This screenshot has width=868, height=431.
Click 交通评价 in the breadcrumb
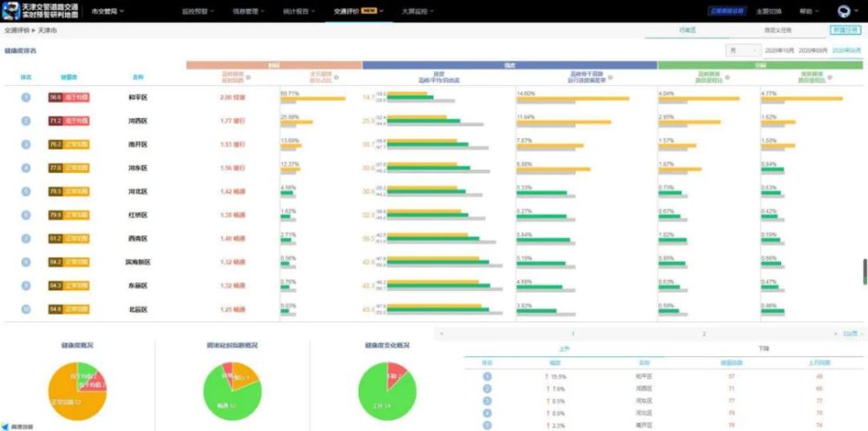(16, 30)
